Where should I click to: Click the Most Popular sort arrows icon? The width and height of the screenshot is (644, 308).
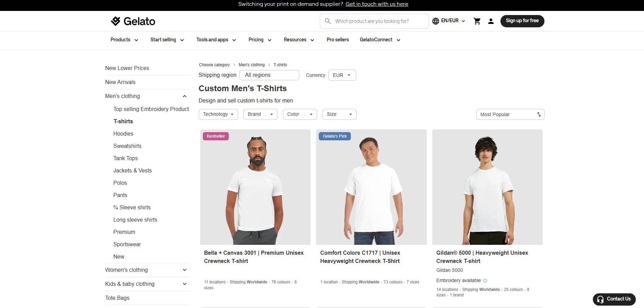pyautogui.click(x=539, y=114)
